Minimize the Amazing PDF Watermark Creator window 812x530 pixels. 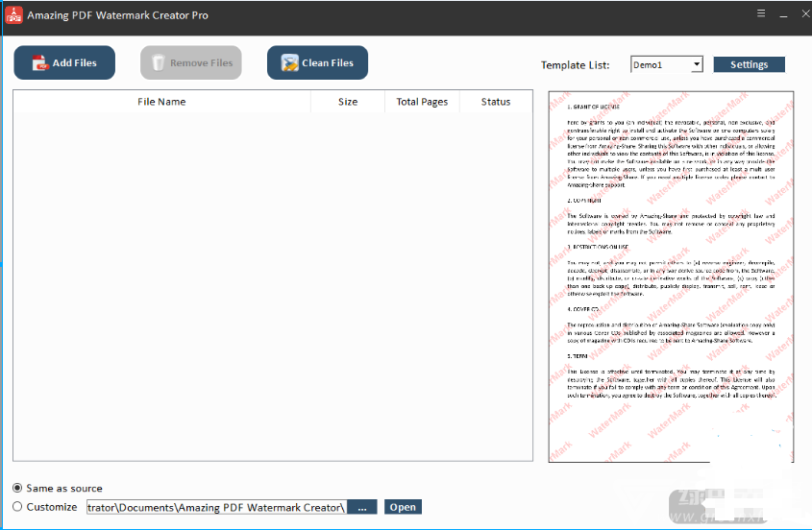pos(783,14)
